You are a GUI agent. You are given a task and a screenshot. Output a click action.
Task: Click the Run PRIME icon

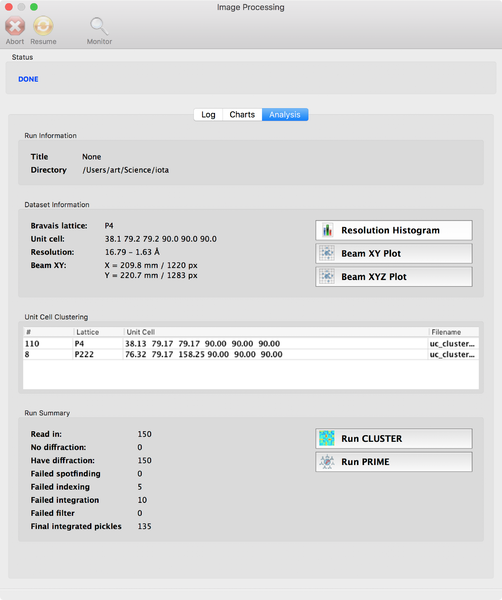point(327,462)
